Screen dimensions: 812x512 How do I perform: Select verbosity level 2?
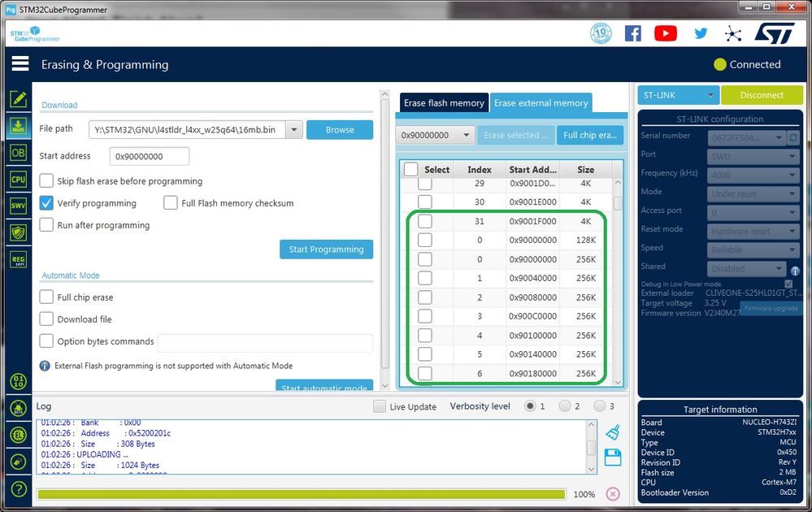(x=564, y=406)
